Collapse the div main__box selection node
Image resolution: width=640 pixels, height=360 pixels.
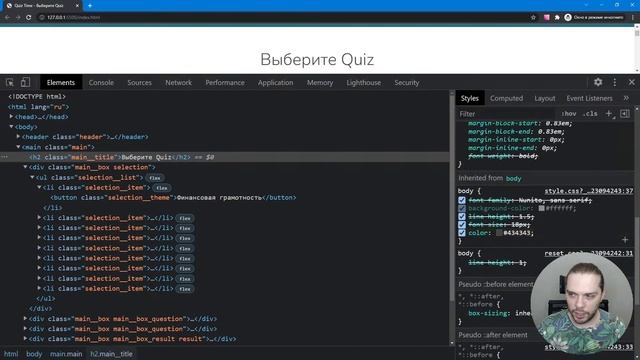(25, 167)
